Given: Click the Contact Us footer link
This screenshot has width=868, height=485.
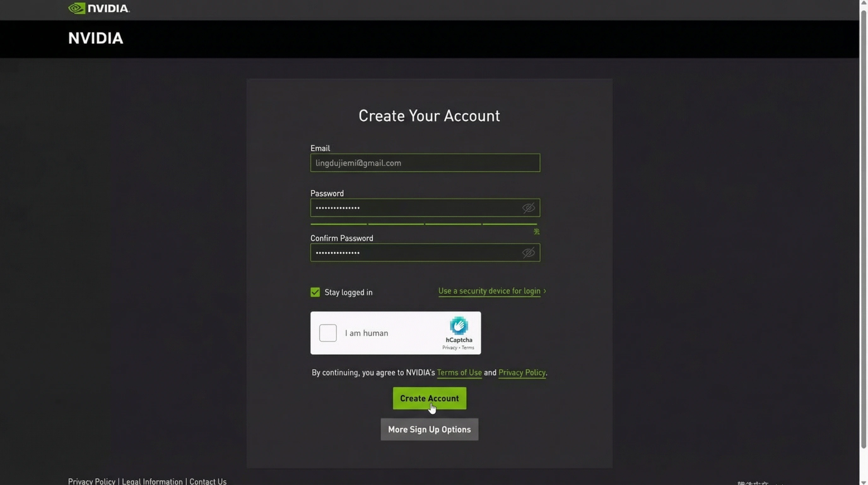Looking at the screenshot, I should click(x=208, y=481).
